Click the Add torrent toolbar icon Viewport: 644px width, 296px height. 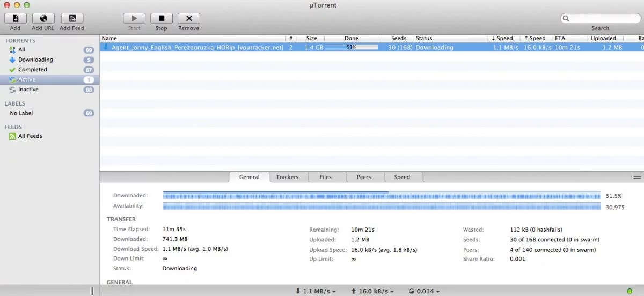(15, 19)
